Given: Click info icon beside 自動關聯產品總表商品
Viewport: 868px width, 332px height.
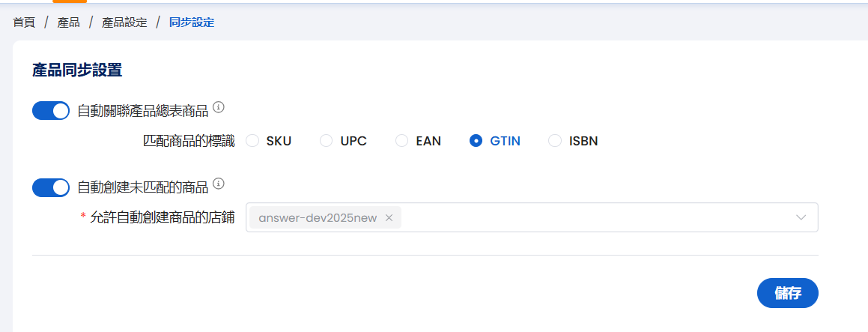Looking at the screenshot, I should [219, 107].
